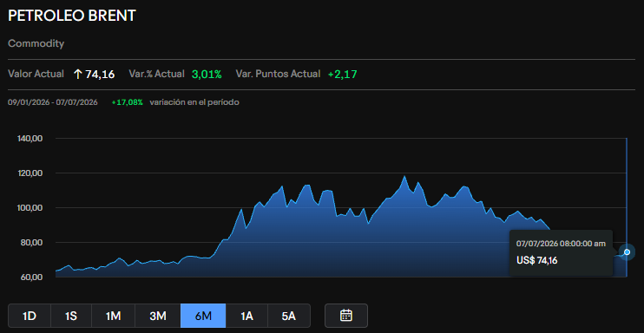Click the PETROLEO BRENT title
Viewport: 644px width, 333px height.
pyautogui.click(x=72, y=16)
